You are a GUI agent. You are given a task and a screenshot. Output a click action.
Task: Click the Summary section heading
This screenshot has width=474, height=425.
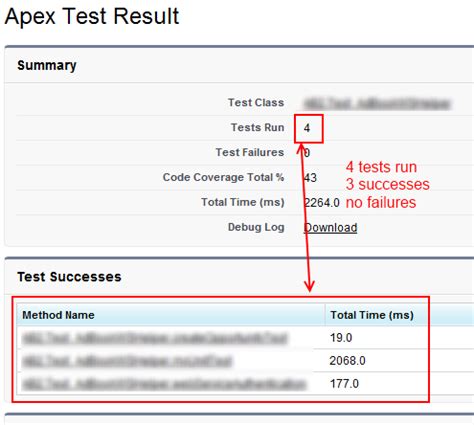coord(47,66)
